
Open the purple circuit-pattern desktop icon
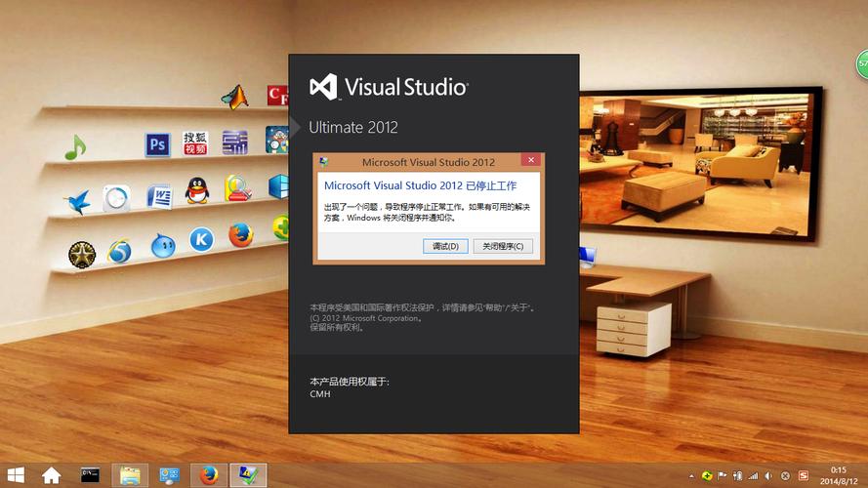tap(234, 142)
